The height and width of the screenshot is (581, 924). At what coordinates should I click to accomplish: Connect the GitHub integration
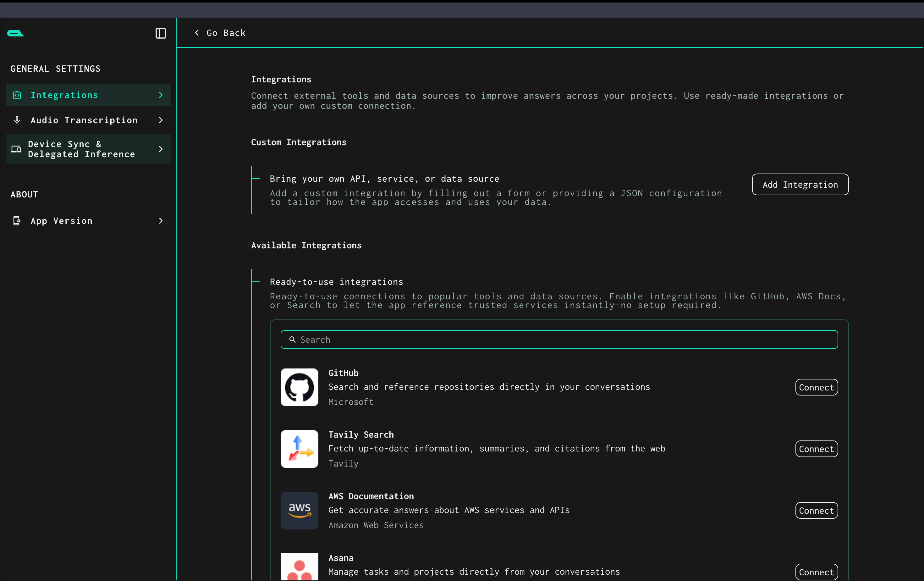816,387
